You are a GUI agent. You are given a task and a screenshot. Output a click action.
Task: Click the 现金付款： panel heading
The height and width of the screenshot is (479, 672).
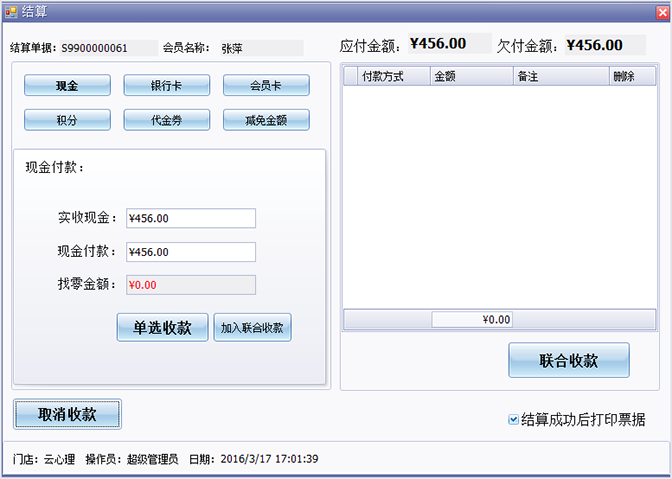[55, 168]
